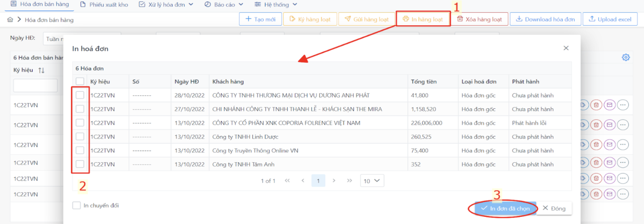This screenshot has width=644, height=224.
Task: Click Ký hàng loạt button
Action: (309, 19)
